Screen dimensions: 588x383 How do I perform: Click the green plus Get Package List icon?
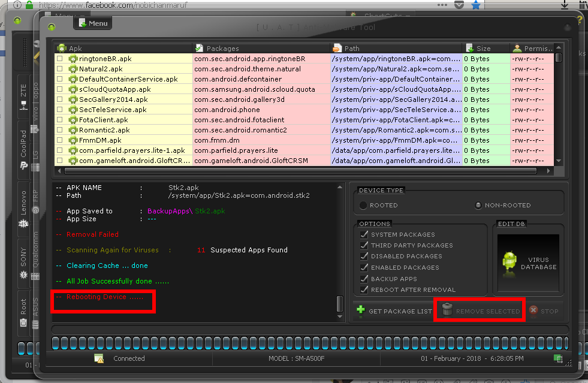coord(361,310)
